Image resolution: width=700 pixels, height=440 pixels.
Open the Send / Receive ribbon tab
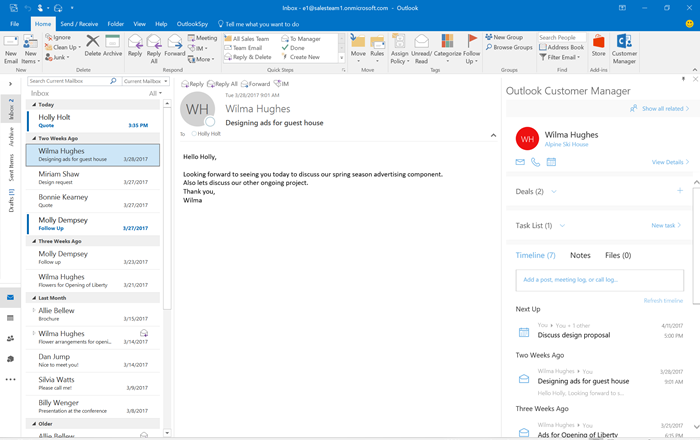click(x=79, y=24)
